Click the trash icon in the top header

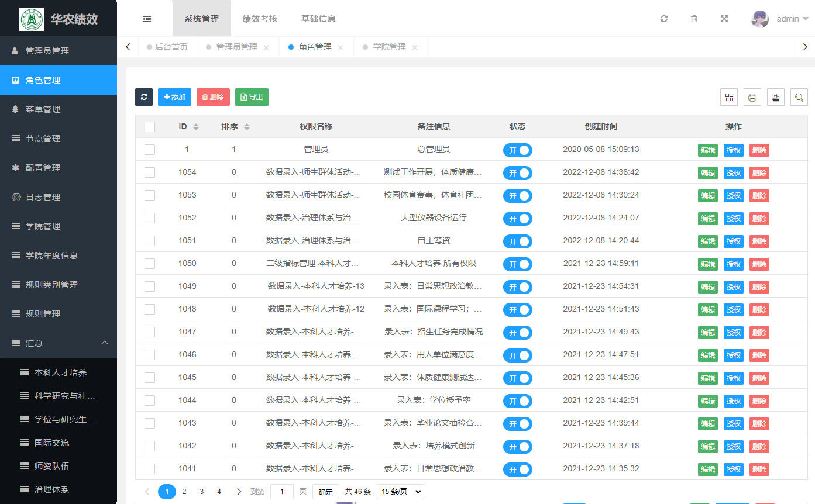pyautogui.click(x=694, y=19)
